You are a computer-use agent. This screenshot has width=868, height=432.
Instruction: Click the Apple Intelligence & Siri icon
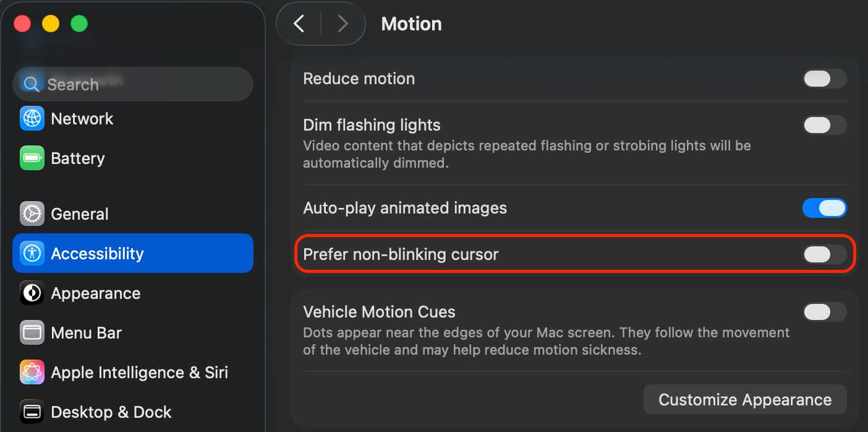[32, 373]
